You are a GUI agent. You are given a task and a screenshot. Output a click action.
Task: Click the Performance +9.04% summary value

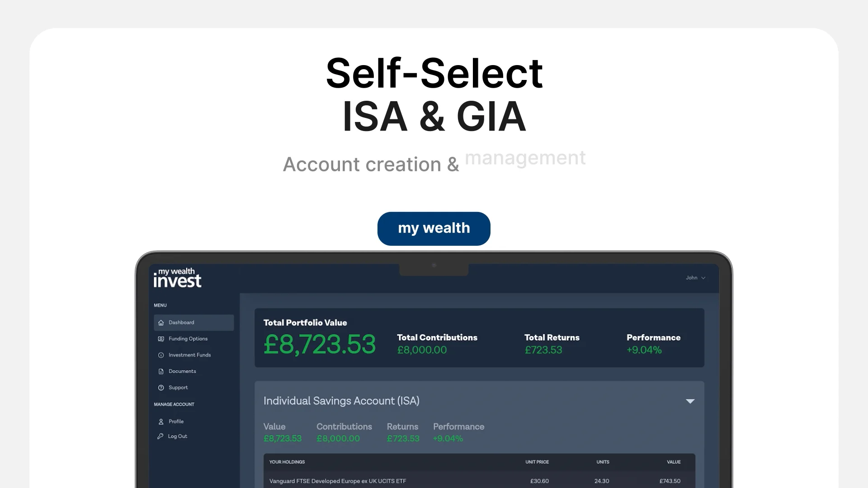[644, 350]
